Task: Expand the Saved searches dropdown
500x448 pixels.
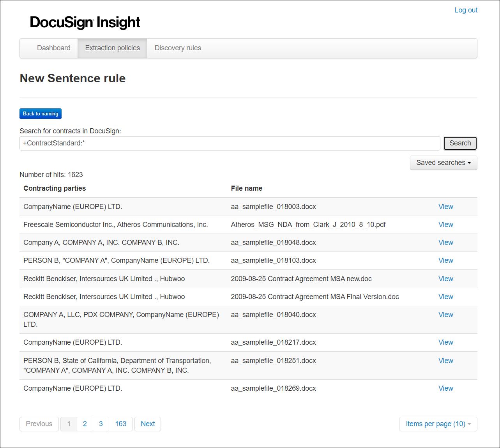Action: [443, 163]
